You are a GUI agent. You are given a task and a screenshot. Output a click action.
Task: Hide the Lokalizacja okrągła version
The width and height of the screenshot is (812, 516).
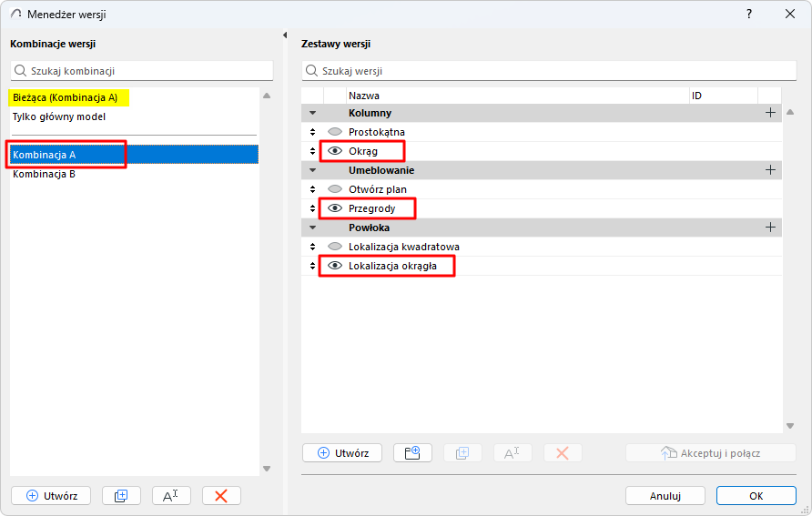point(335,266)
